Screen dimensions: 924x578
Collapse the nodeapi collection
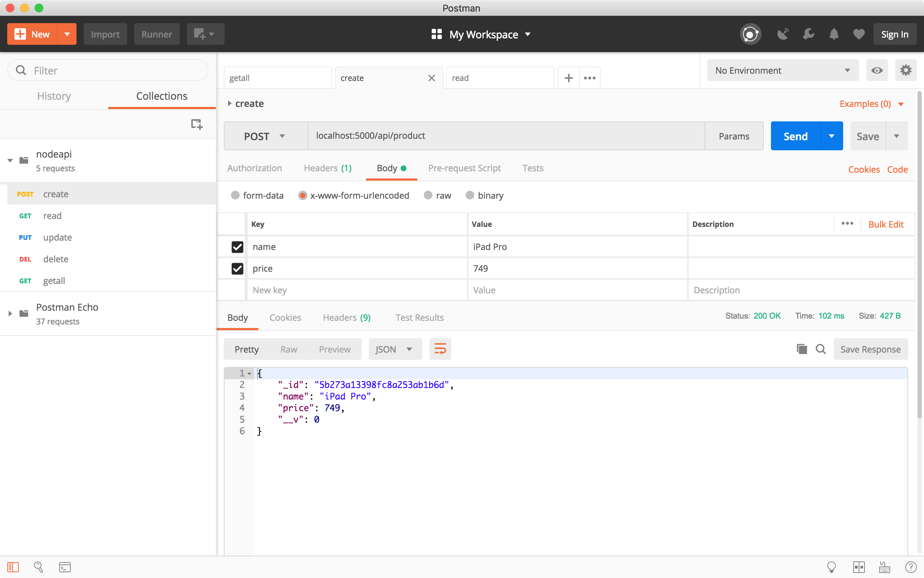coord(10,160)
